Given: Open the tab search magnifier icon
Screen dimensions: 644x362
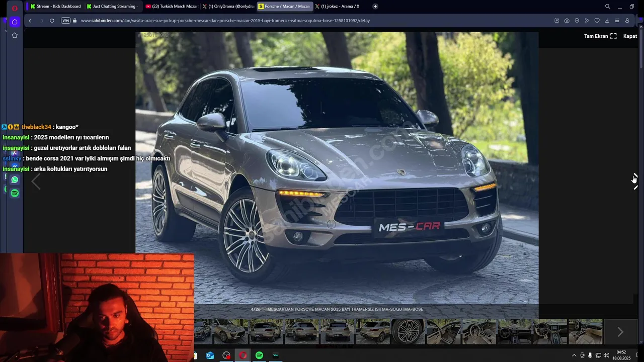Looking at the screenshot, I should (608, 7).
